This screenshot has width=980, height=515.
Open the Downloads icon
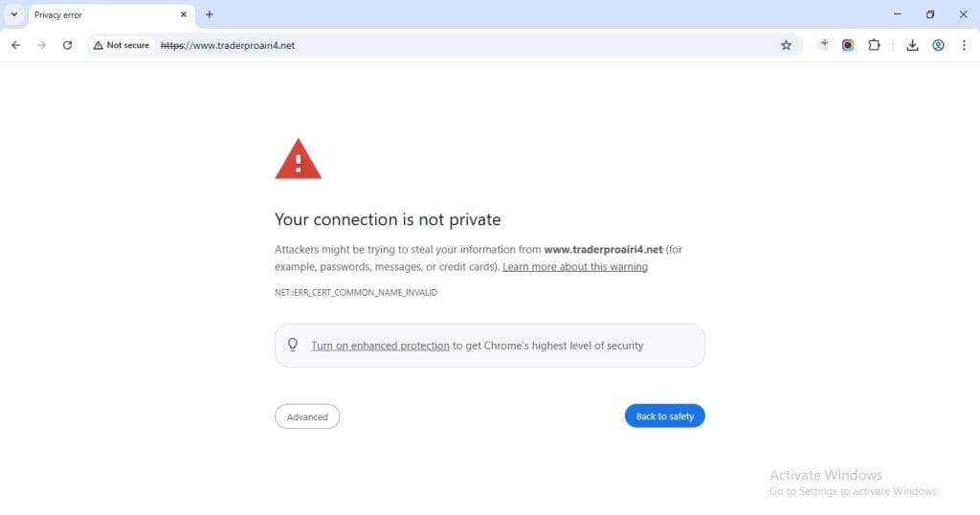click(912, 45)
